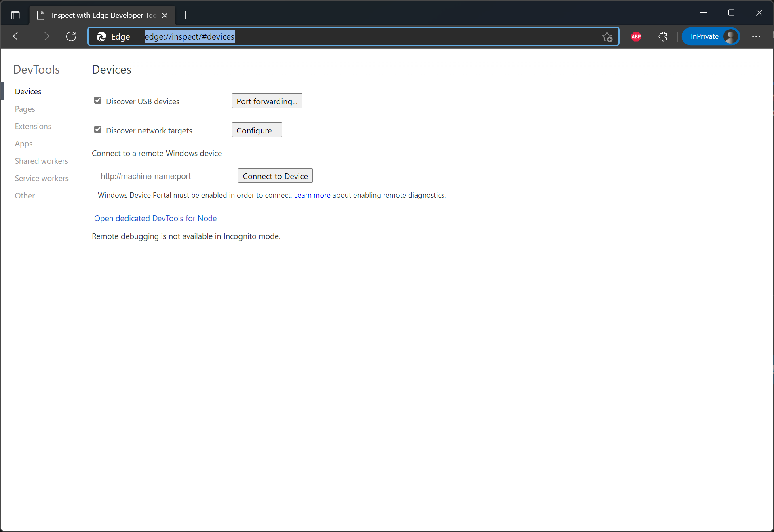774x532 pixels.
Task: Open the Extensions puzzle piece icon
Action: pyautogui.click(x=663, y=36)
